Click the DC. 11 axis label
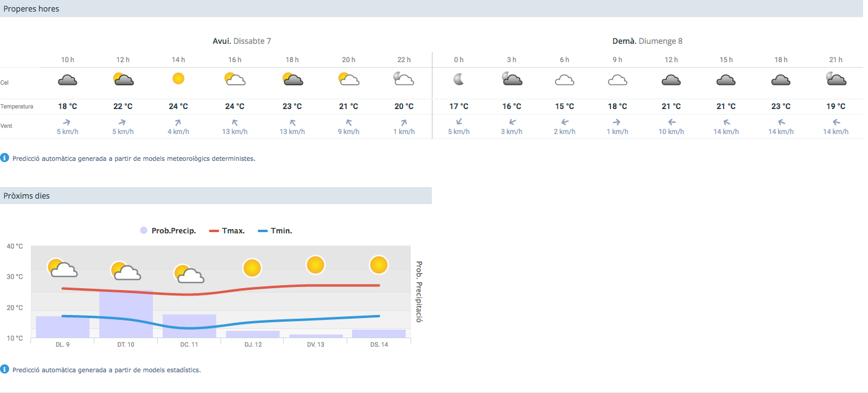This screenshot has width=868, height=393. pos(189,344)
